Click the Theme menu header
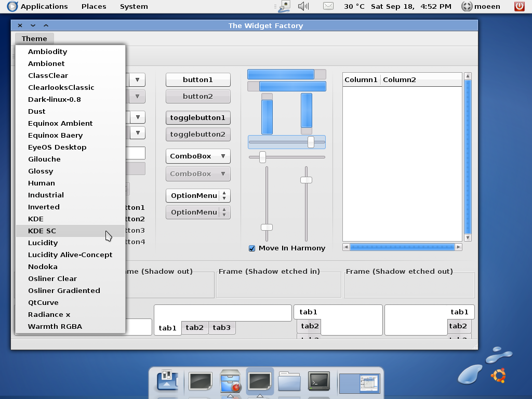532x399 pixels. (34, 38)
